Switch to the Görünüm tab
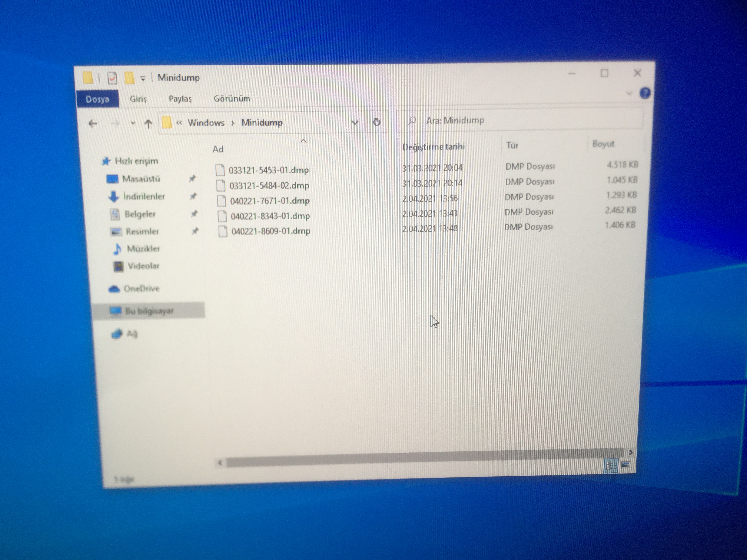 [x=232, y=99]
